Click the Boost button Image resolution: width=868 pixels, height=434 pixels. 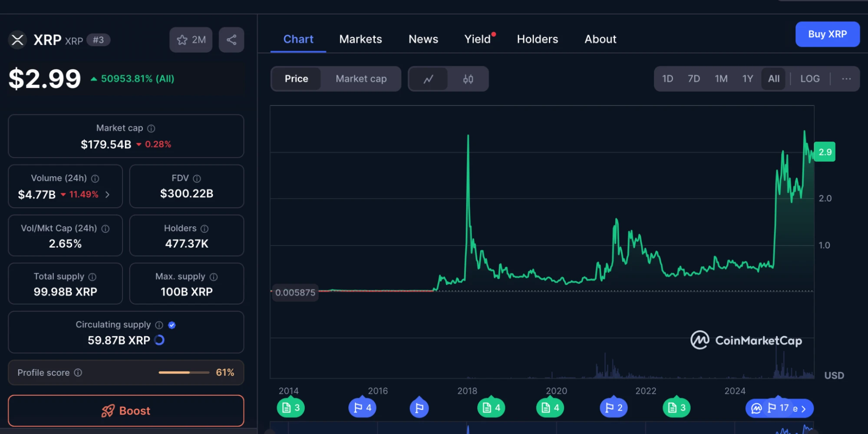pyautogui.click(x=126, y=411)
